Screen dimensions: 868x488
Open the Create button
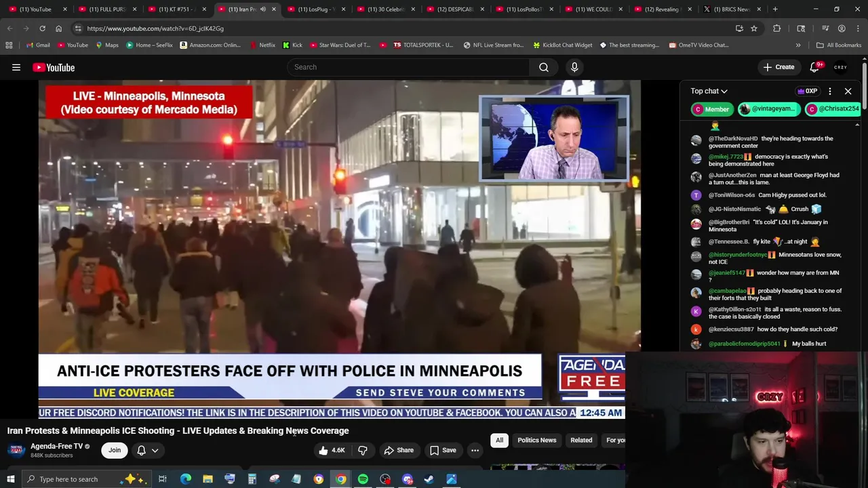tap(778, 67)
